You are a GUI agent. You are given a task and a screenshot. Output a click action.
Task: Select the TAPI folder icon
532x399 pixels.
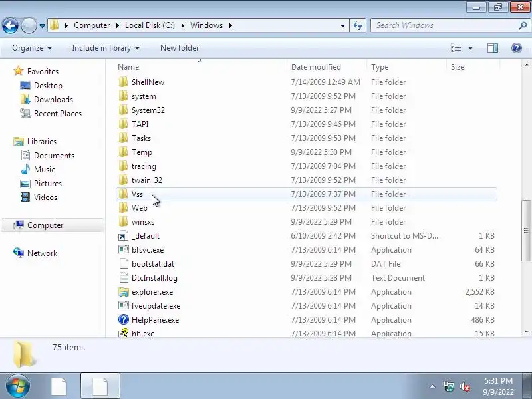click(x=123, y=124)
